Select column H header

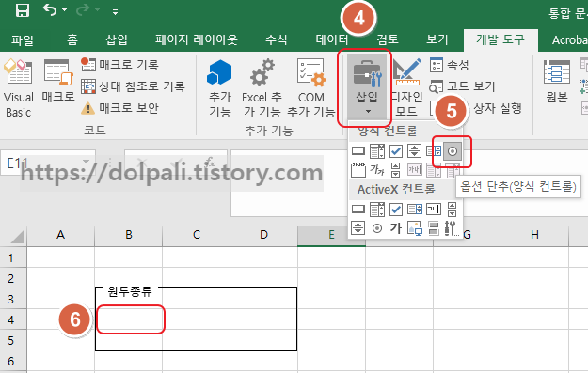534,235
